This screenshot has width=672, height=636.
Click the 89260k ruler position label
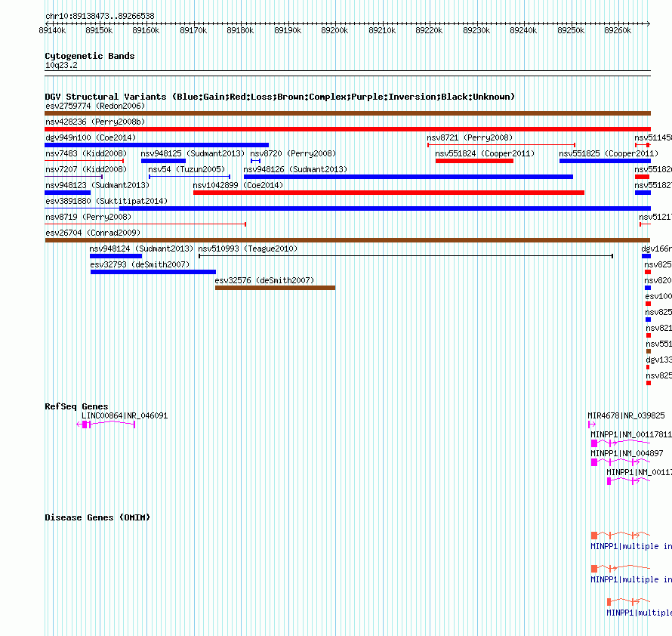(x=618, y=30)
